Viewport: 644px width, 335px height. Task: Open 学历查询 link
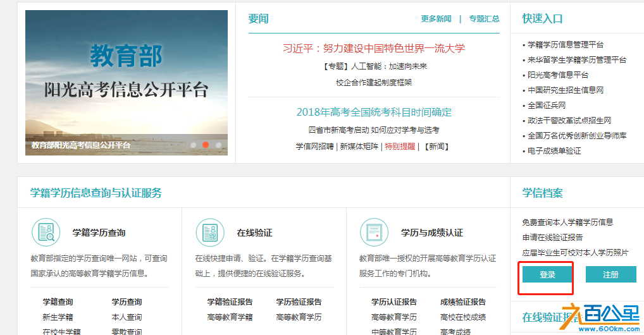tap(127, 302)
